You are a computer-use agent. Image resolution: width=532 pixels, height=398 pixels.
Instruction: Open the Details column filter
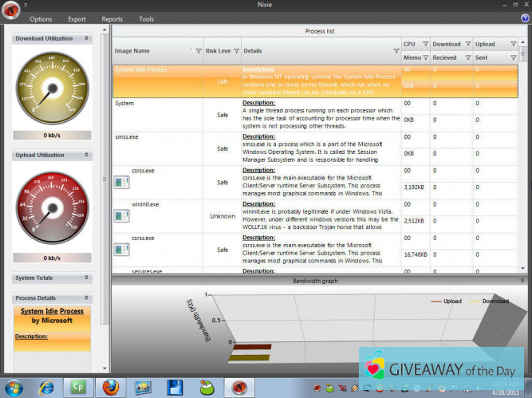[x=396, y=50]
